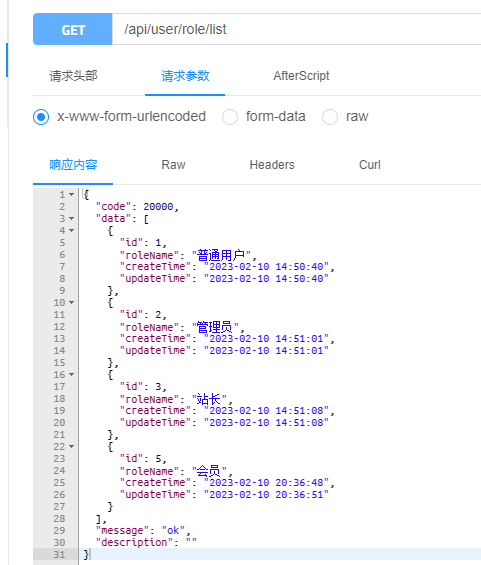
Task: Open the Curl response tab
Action: coord(370,165)
